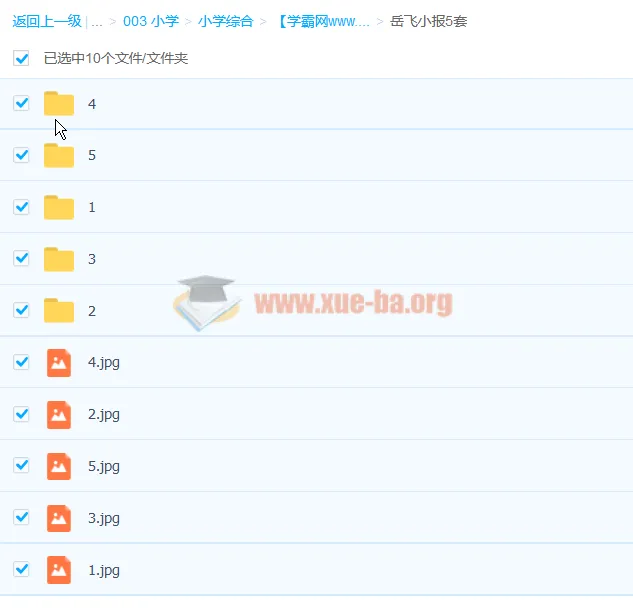Deselect the checkbox beside 1.jpg
Screen dimensions: 633x608
[x=21, y=569]
